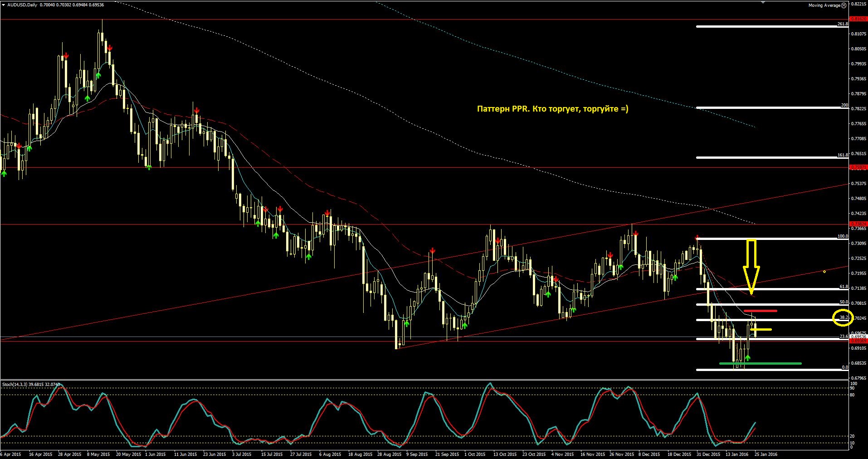Select the "Moving Average" expert label
This screenshot has height=459, width=868.
click(824, 5)
